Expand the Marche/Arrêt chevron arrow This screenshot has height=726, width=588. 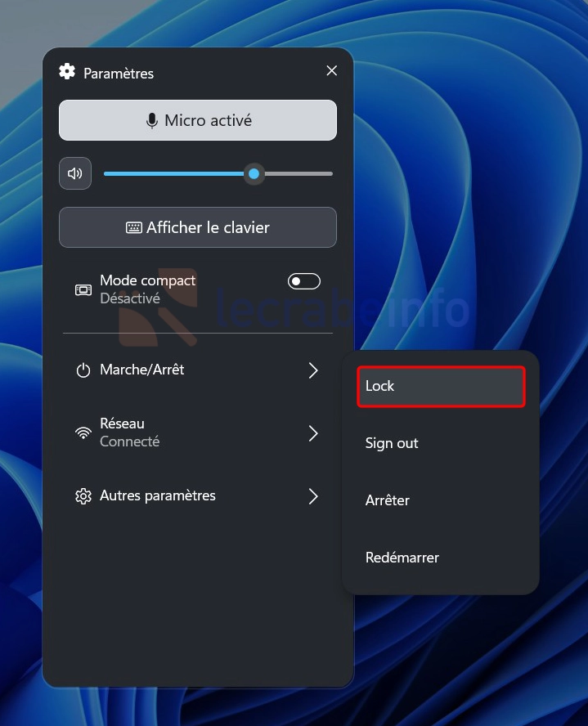click(313, 370)
